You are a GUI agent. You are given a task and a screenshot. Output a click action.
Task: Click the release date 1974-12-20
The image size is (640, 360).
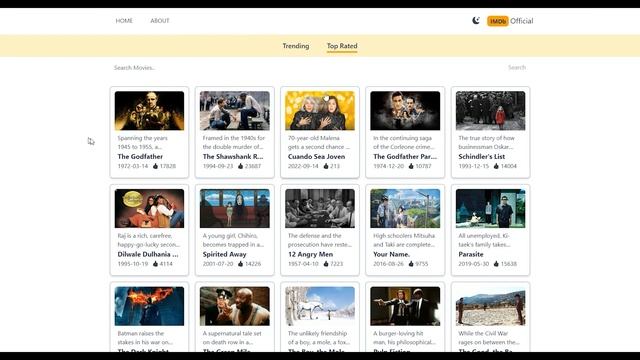[x=389, y=166]
